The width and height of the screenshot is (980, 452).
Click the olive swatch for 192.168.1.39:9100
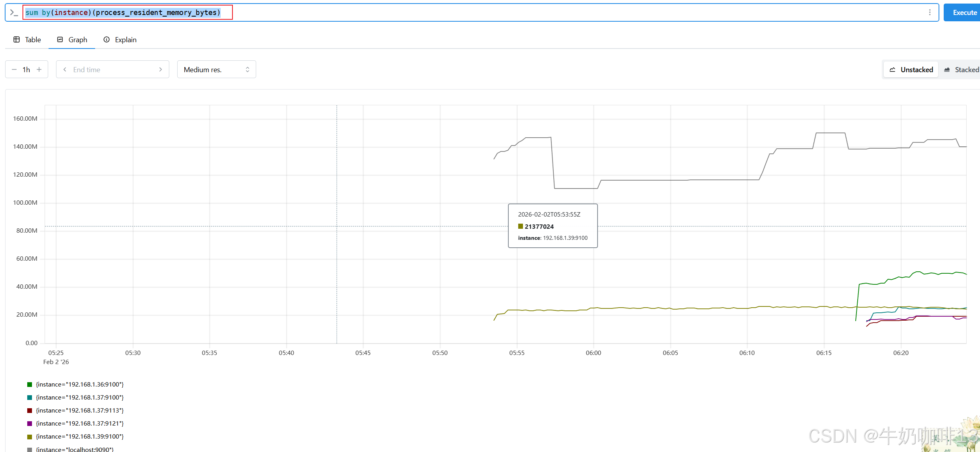coord(30,437)
